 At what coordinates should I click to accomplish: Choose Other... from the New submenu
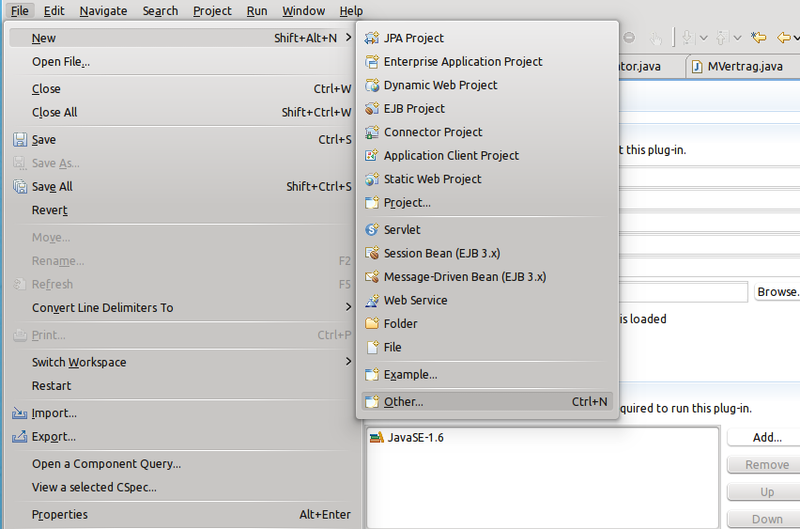(404, 402)
